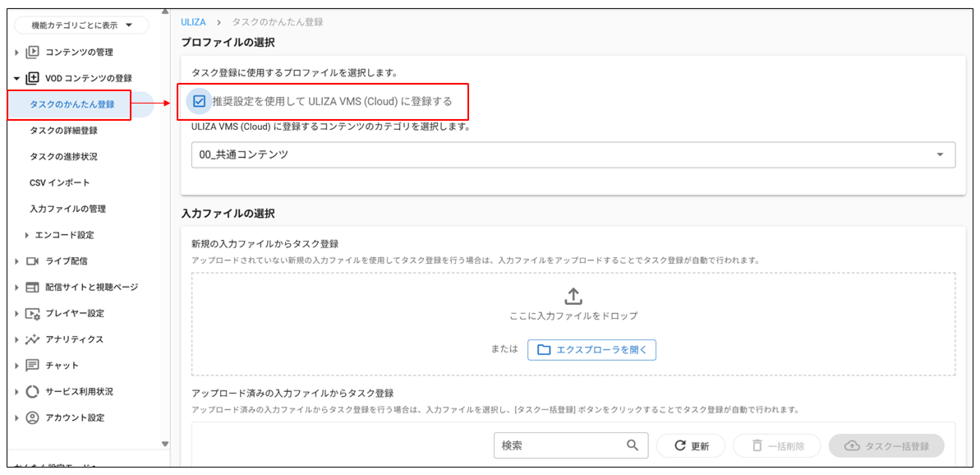
Task: Select the VOD コンテンツの登録 icon
Action: click(32, 76)
